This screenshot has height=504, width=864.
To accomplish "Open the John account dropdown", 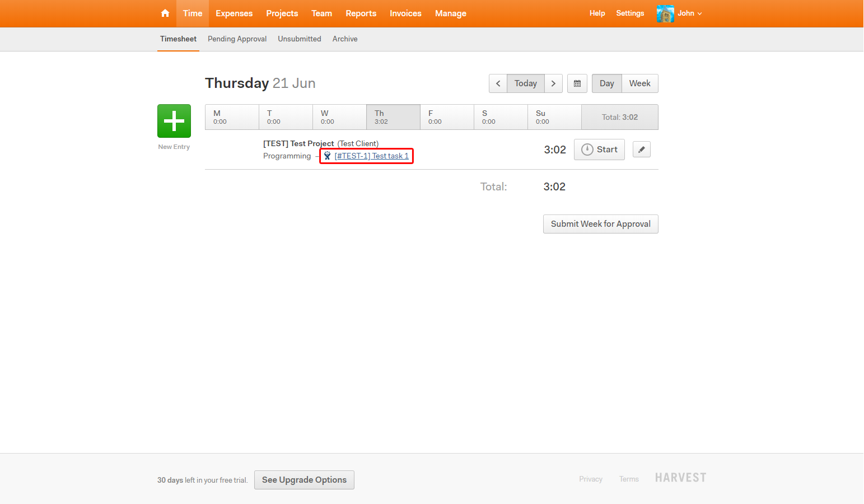I will click(x=690, y=13).
